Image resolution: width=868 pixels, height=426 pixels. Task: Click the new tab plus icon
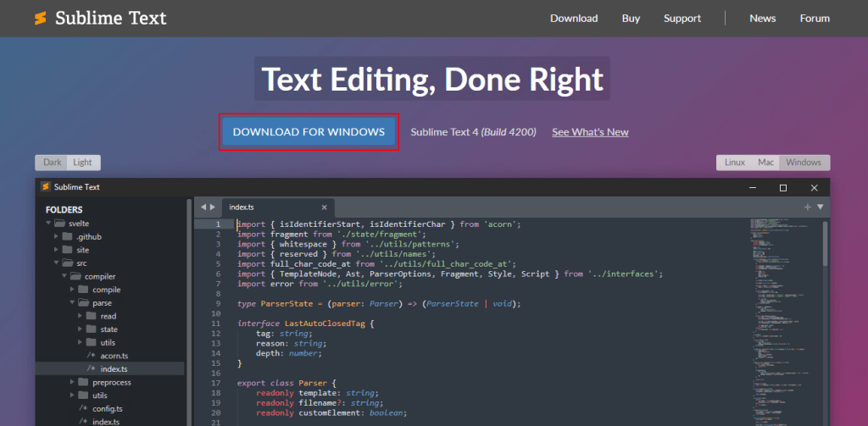[x=807, y=207]
